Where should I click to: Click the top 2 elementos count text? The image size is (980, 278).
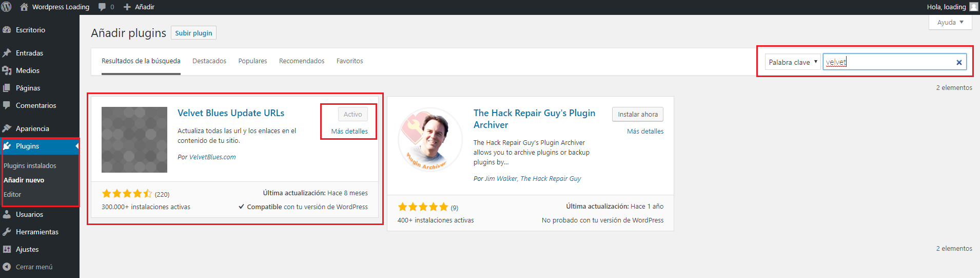954,88
